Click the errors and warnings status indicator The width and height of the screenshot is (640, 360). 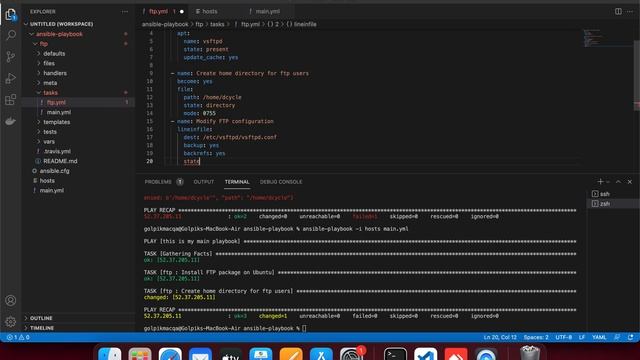click(x=18, y=337)
